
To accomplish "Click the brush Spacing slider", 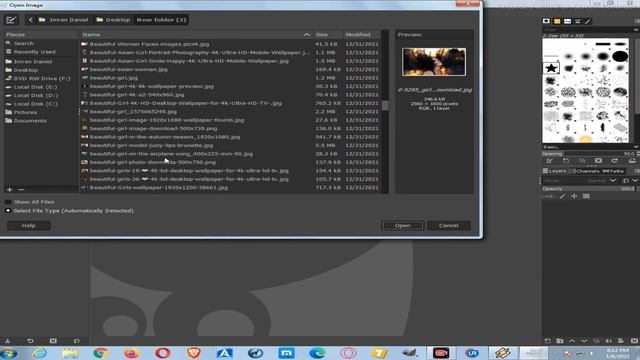I will click(590, 154).
